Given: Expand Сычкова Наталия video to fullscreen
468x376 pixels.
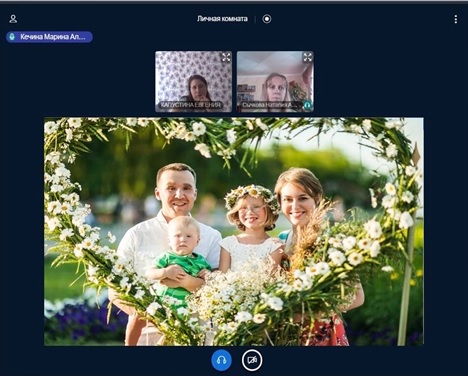Looking at the screenshot, I should [307, 57].
